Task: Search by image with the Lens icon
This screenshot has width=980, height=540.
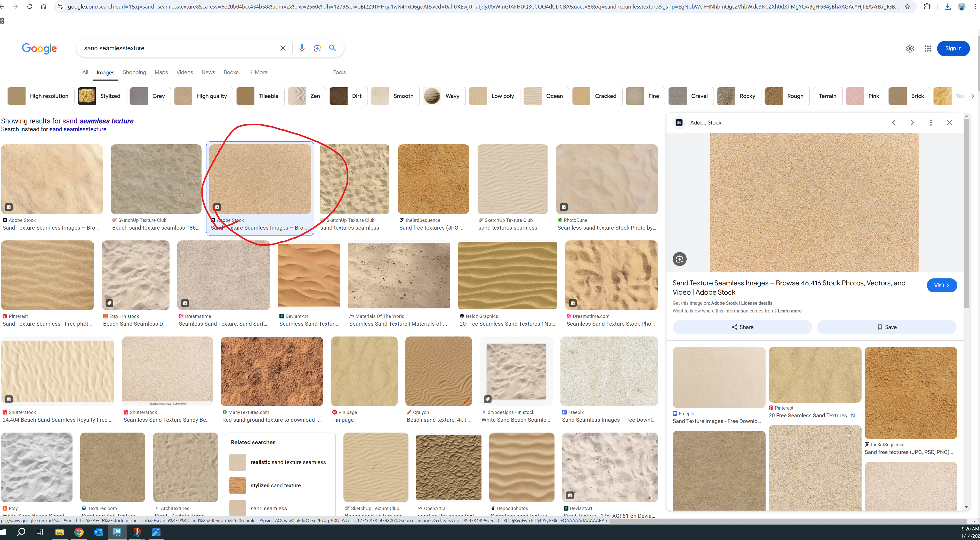Action: [x=317, y=48]
